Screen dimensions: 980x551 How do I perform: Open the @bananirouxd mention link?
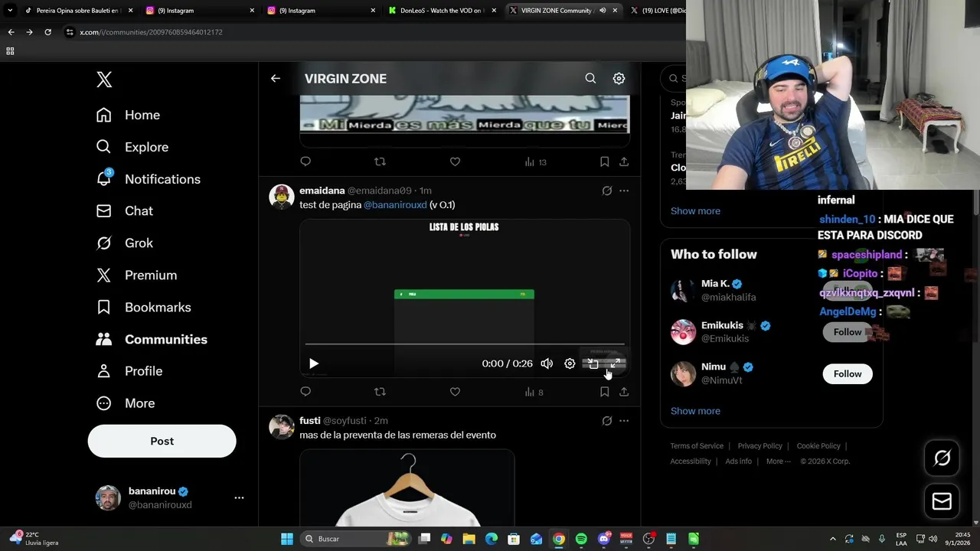click(395, 204)
